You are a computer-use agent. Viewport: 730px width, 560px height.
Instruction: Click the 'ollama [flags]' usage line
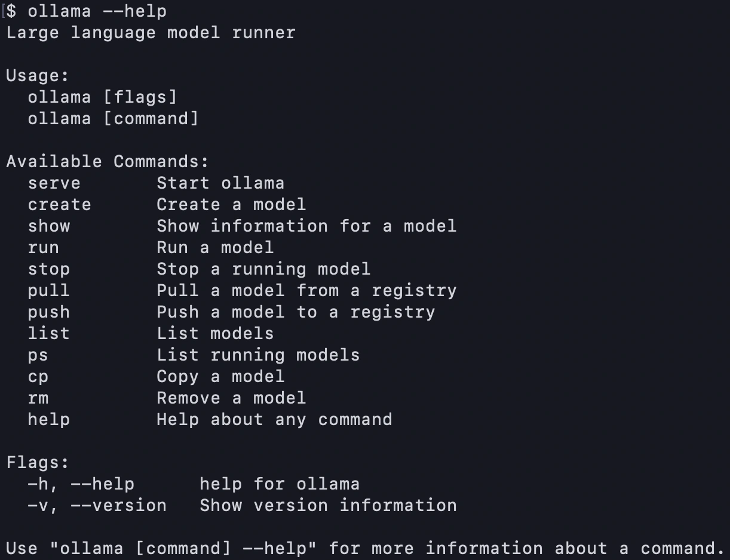coord(102,97)
